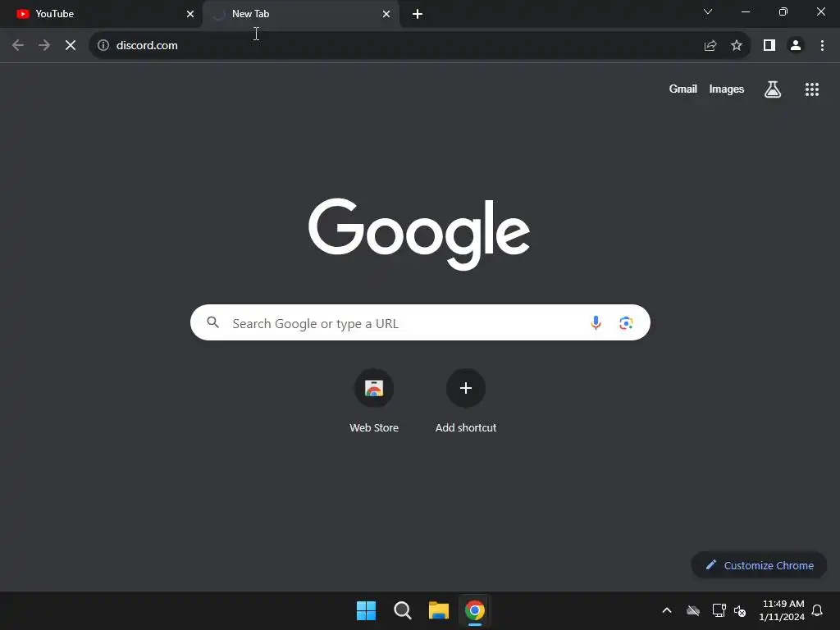Image resolution: width=840 pixels, height=630 pixels.
Task: Open network status tray icon
Action: 719,610
